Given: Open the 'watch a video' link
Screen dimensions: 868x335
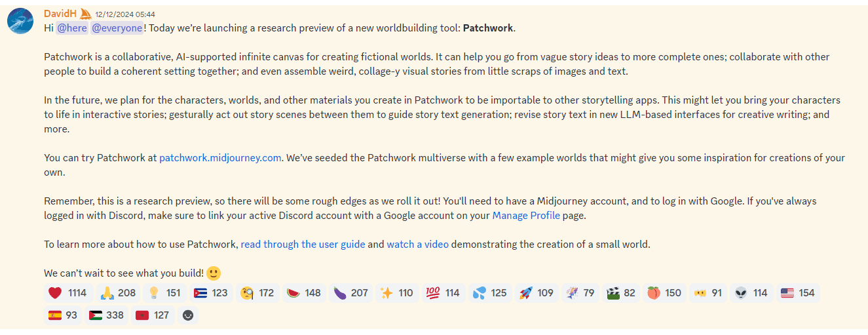Looking at the screenshot, I should (x=418, y=245).
